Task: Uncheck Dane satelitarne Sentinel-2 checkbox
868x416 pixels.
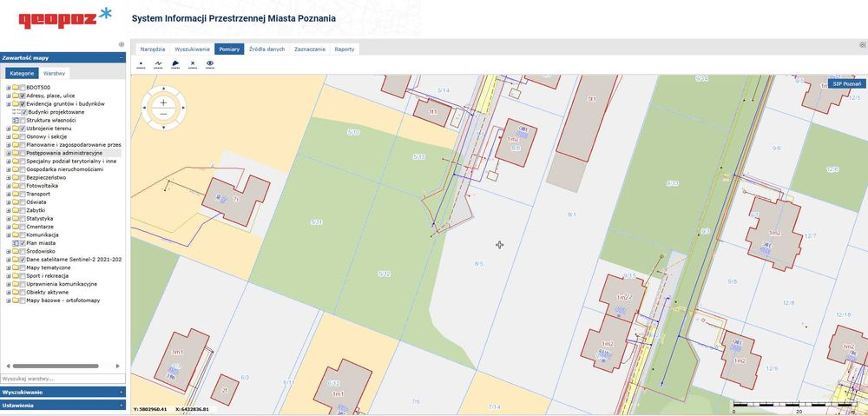Action: [23, 259]
